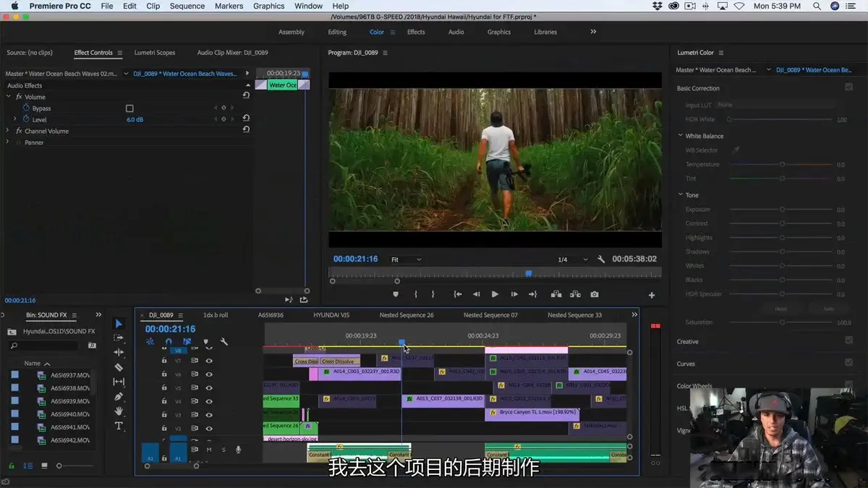Toggle the Volume Bypass checkbox
The width and height of the screenshot is (868, 488).
[x=129, y=108]
